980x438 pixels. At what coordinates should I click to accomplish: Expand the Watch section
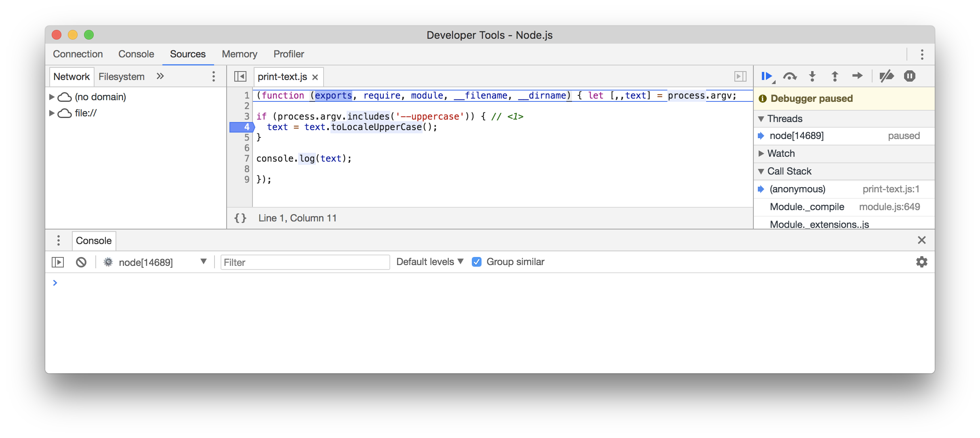click(761, 154)
